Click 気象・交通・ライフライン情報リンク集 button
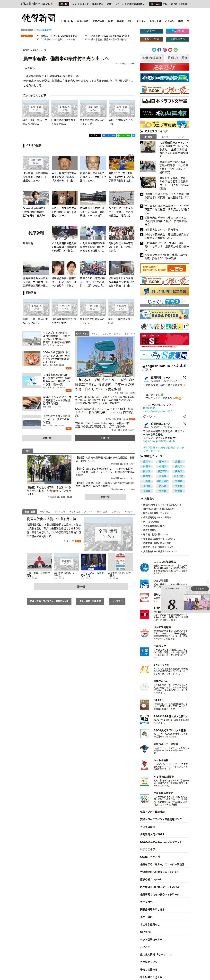This screenshot has width=210, height=980. click(x=49, y=601)
